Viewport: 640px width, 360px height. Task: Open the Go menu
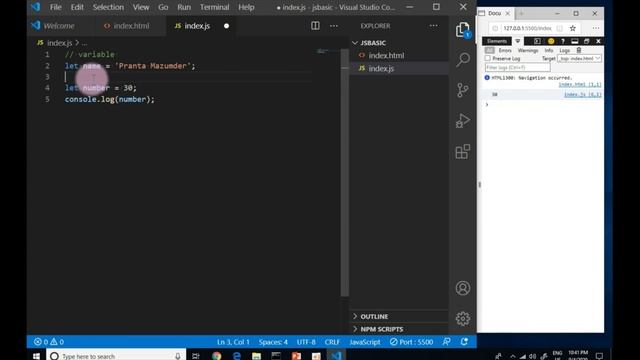163,7
